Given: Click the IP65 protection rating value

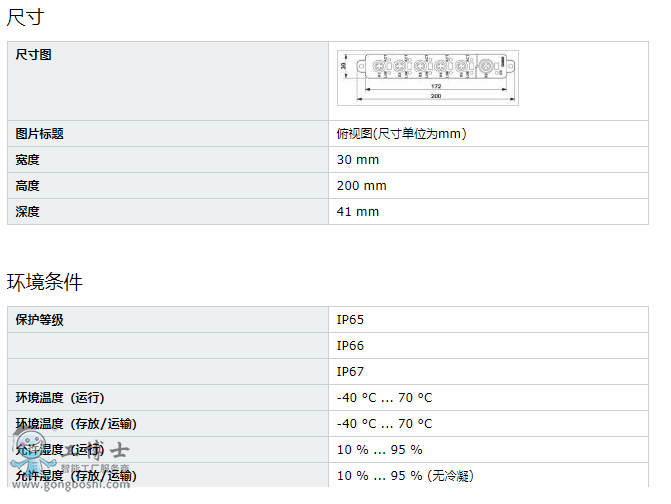Looking at the screenshot, I should (350, 320).
